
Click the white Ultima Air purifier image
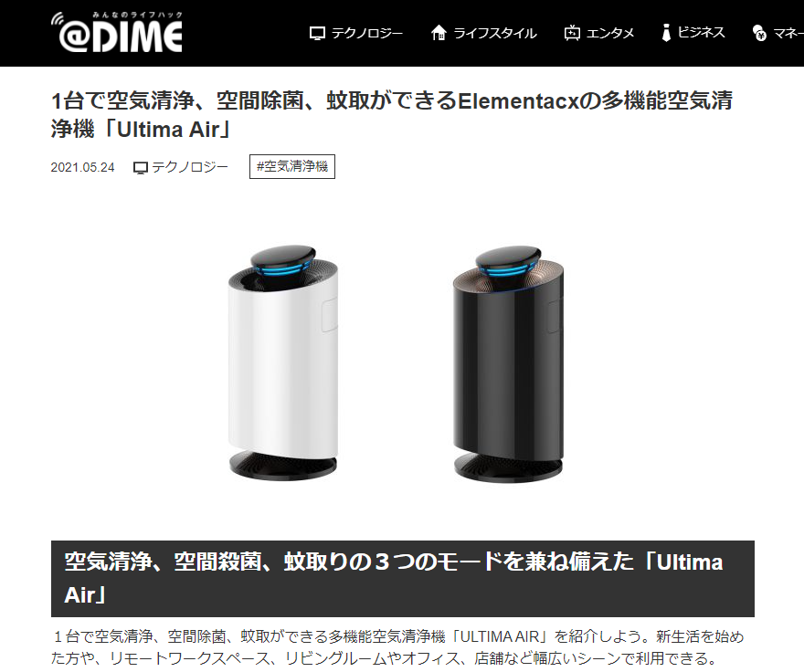[283, 362]
